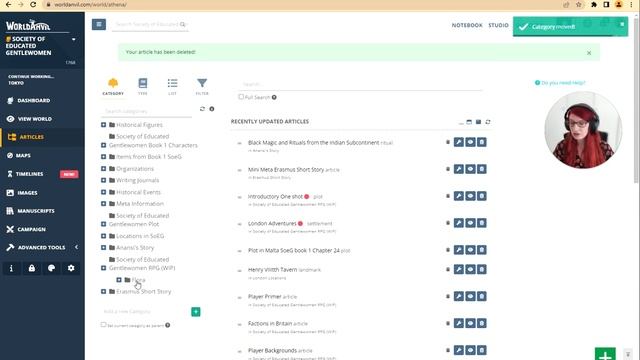
Task: Open Player Primer article title
Action: coord(264,297)
